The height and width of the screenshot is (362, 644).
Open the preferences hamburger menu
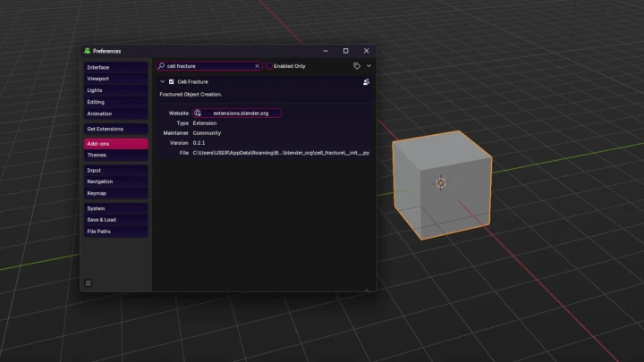(89, 283)
